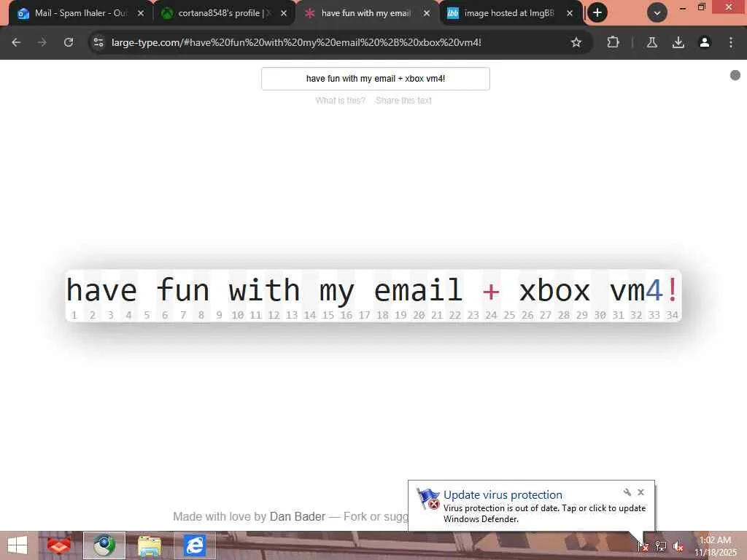The width and height of the screenshot is (747, 560).
Task: Open File Explorer from taskbar
Action: 149,545
